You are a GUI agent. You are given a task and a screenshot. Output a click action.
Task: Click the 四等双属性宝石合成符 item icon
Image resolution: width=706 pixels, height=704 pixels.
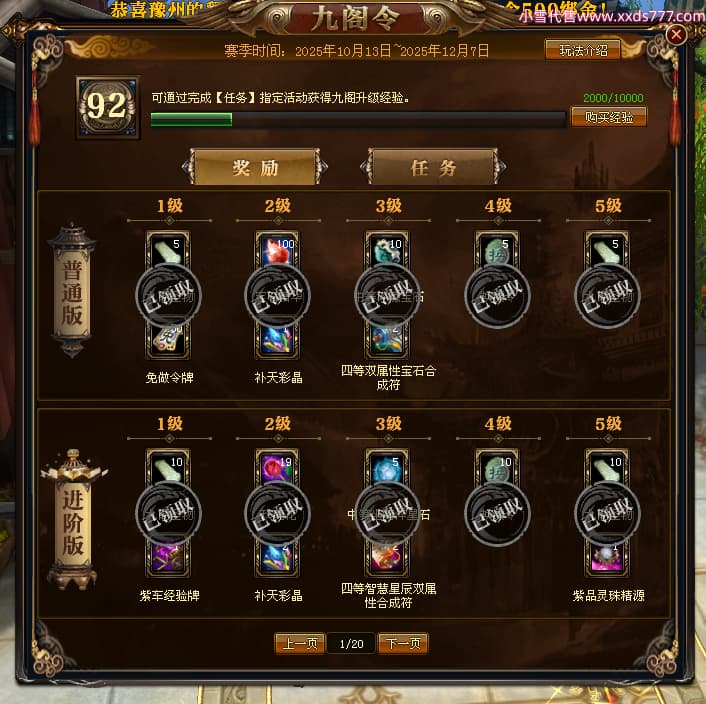coord(387,340)
